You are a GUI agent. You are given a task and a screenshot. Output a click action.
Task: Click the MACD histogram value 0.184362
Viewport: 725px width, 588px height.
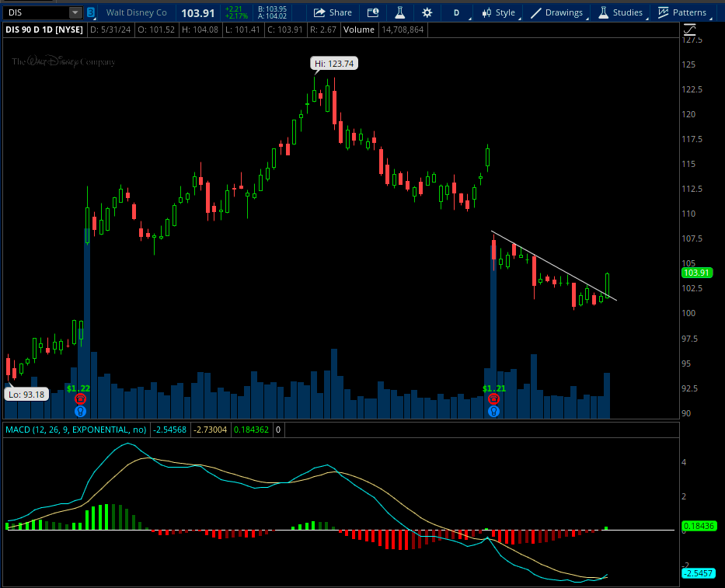click(x=251, y=430)
